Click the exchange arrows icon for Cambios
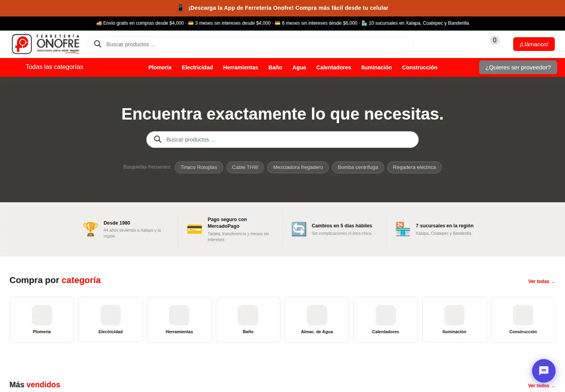The width and height of the screenshot is (565, 392). point(299,229)
